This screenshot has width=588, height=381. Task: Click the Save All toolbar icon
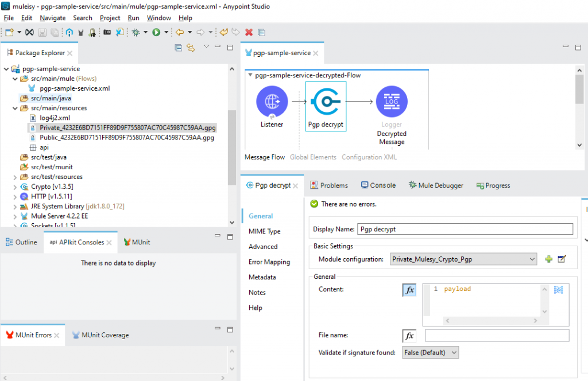click(55, 33)
